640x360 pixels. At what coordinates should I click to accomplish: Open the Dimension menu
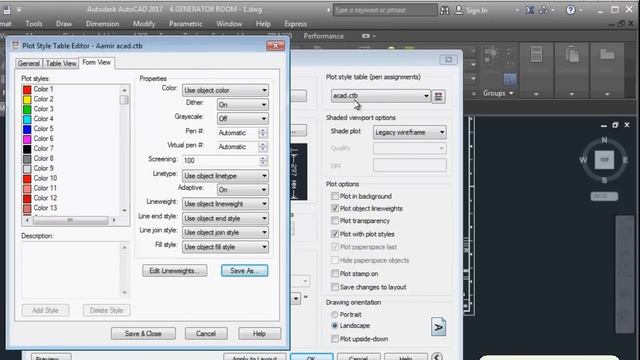pos(102,24)
